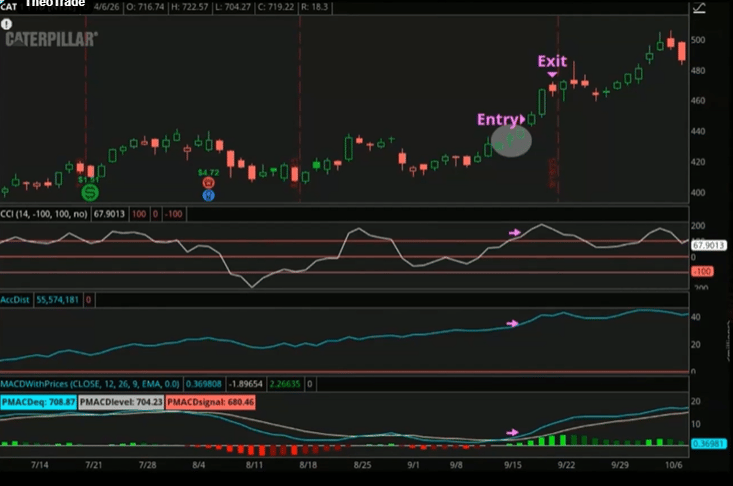This screenshot has height=486, width=733.
Task: Click the MACD value 0.369808
Action: pos(204,384)
